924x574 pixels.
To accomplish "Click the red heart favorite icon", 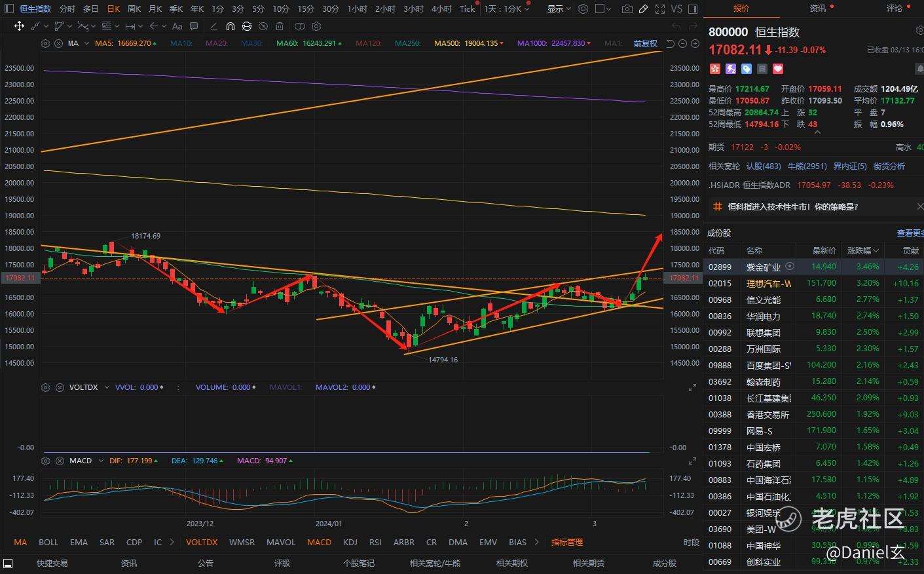I will click(x=778, y=69).
